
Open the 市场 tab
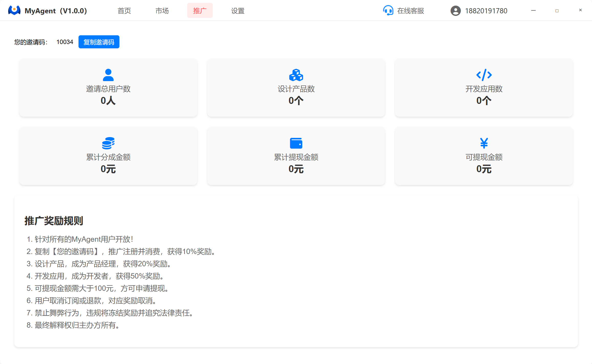pyautogui.click(x=162, y=10)
